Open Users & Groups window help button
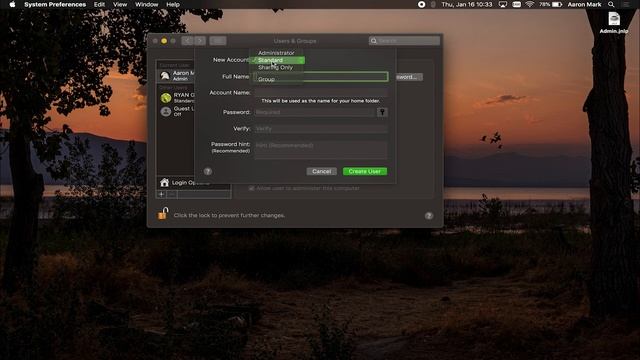This screenshot has height=360, width=640. tap(429, 216)
